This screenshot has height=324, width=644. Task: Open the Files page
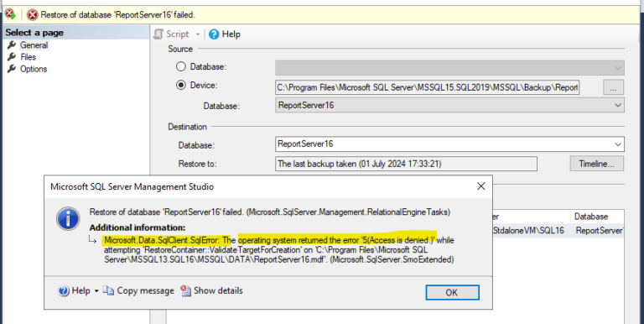[x=28, y=57]
